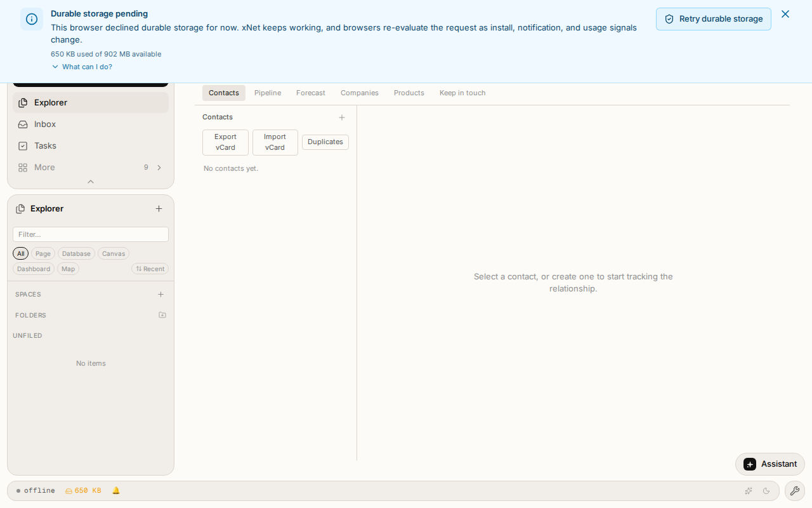812x508 pixels.
Task: Filter Explorer by Canvas
Action: point(114,253)
